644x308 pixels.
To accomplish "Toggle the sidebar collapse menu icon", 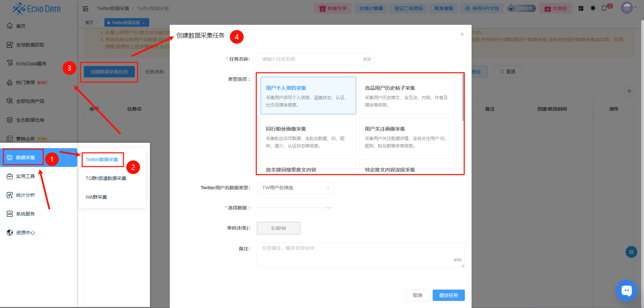I will click(x=86, y=8).
